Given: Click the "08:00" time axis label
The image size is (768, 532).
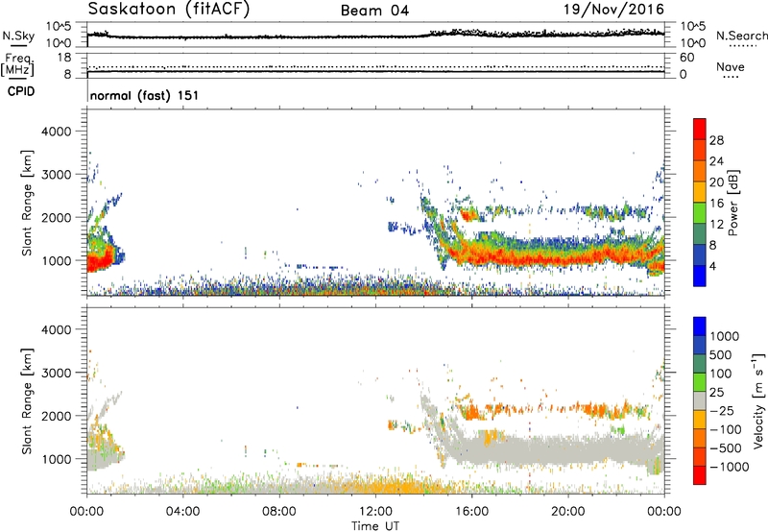Looking at the screenshot, I should pyautogui.click(x=279, y=512).
